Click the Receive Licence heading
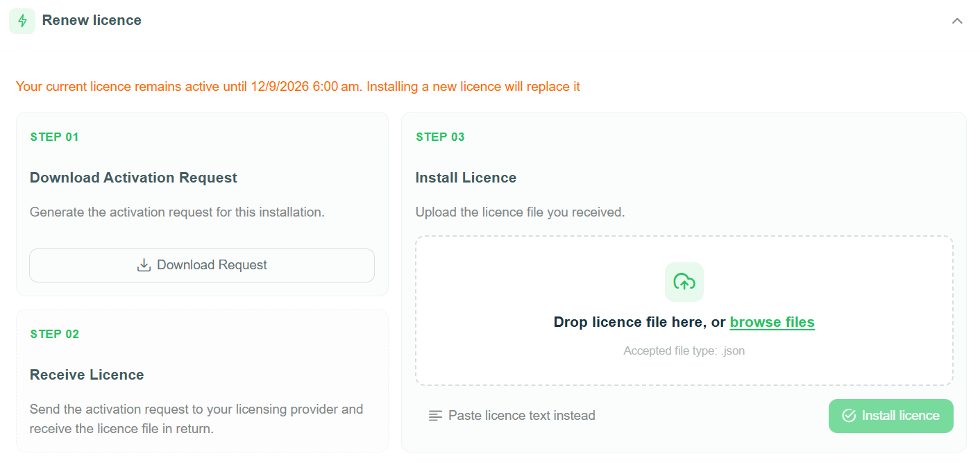Viewport: 980px width, 465px height. [87, 375]
